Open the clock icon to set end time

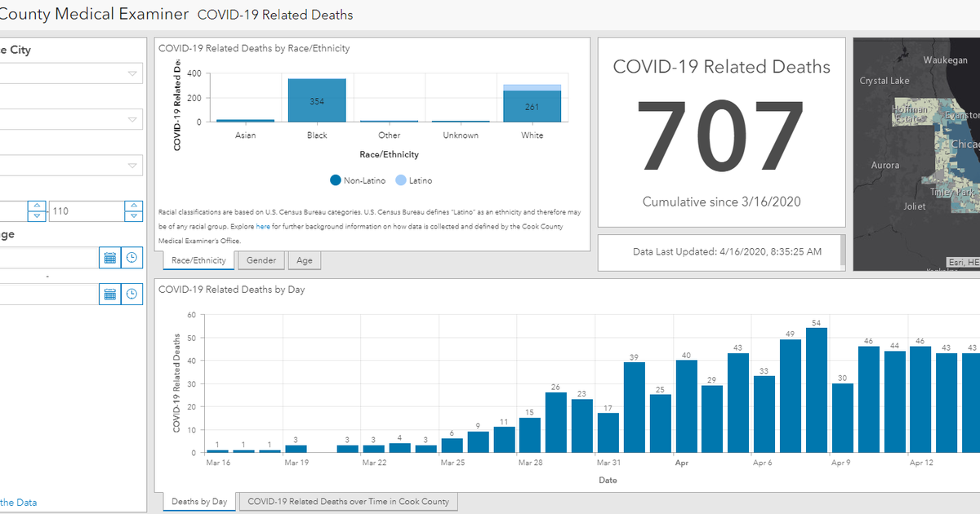(131, 294)
